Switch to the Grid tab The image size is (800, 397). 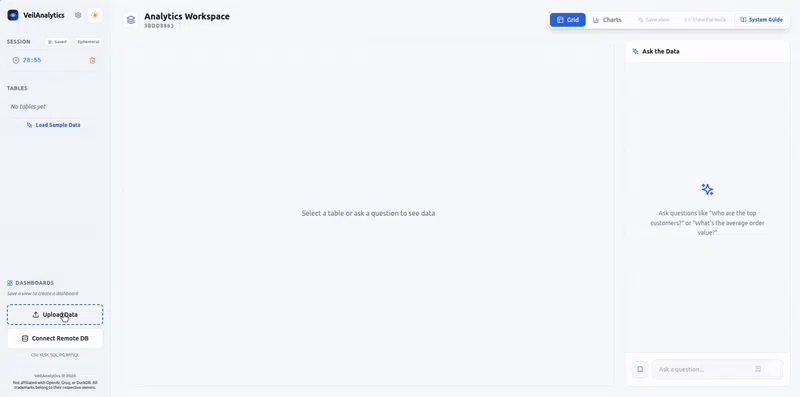[567, 20]
